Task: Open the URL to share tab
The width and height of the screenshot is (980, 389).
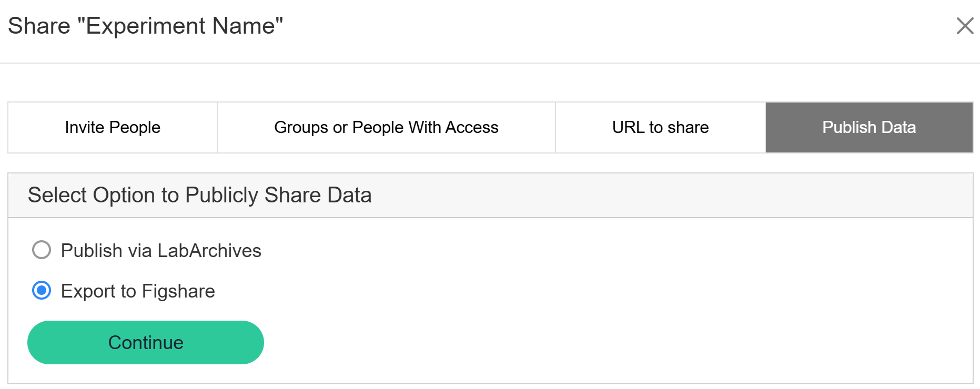Action: tap(660, 128)
